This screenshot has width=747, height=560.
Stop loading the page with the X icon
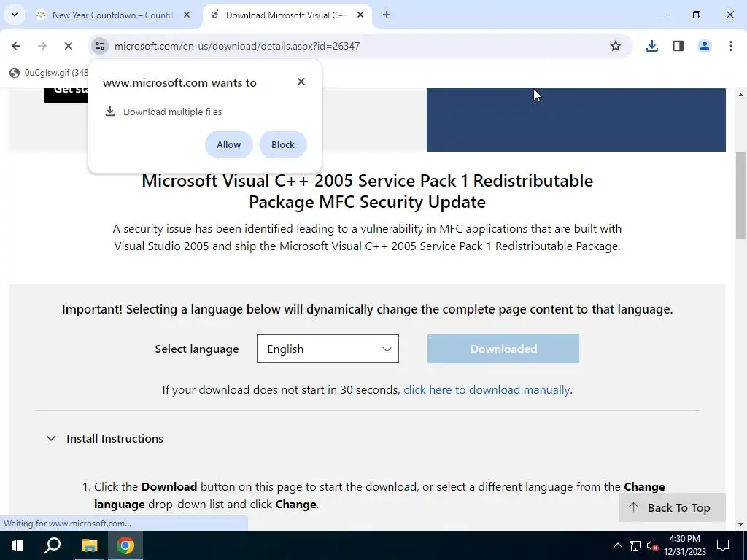tap(68, 46)
